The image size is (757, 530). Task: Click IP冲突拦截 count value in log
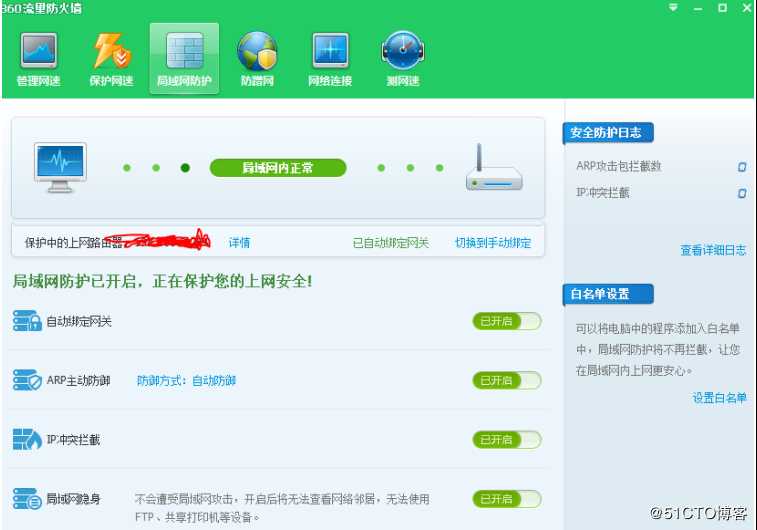(742, 193)
